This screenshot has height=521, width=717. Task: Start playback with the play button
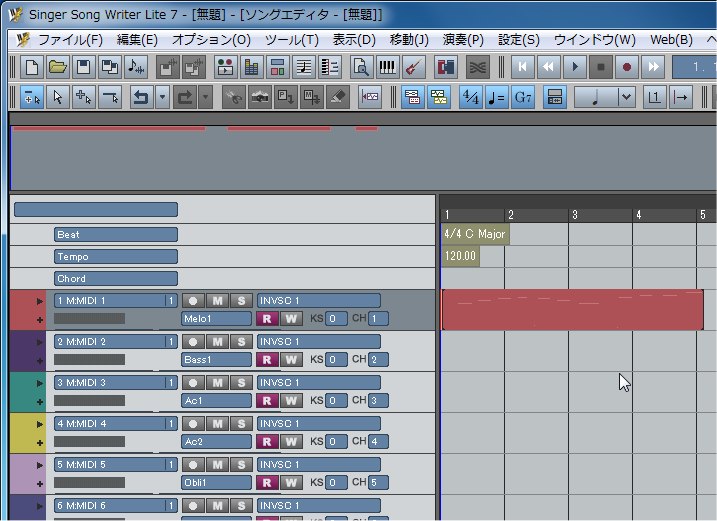[574, 67]
